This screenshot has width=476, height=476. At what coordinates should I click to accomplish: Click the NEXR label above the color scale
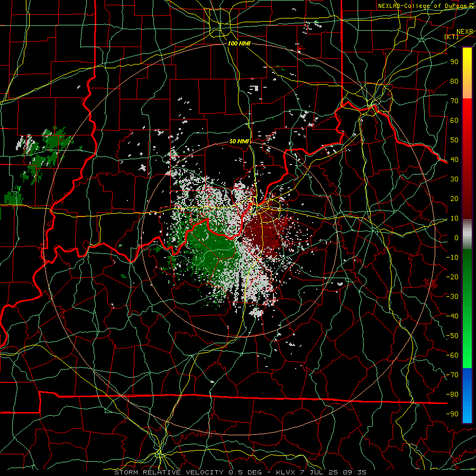coord(465,31)
